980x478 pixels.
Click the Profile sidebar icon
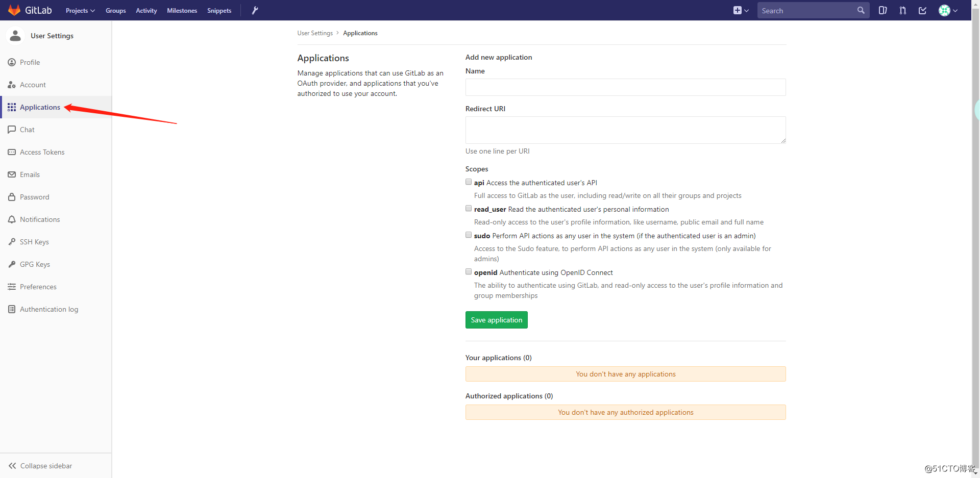tap(12, 62)
